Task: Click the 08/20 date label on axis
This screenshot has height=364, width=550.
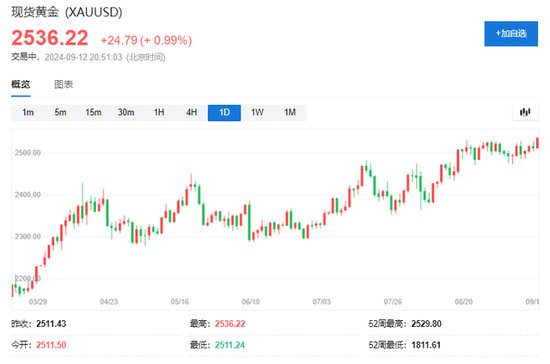Action: [x=464, y=302]
